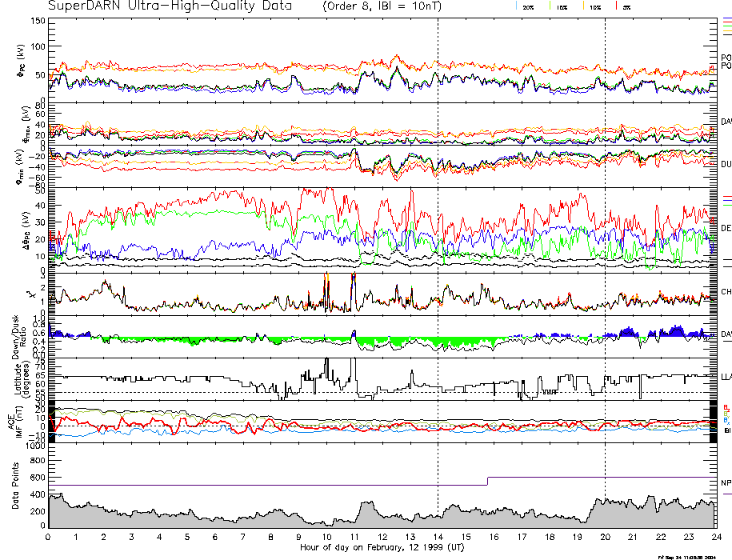Image resolution: width=732 pixels, height=560 pixels.
Task: Click the NP label beside data points panel
Action: (x=726, y=482)
